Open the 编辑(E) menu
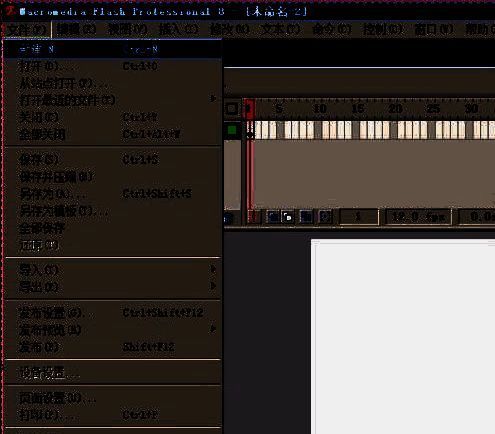Screen dimensions: 495x434 click(76, 30)
